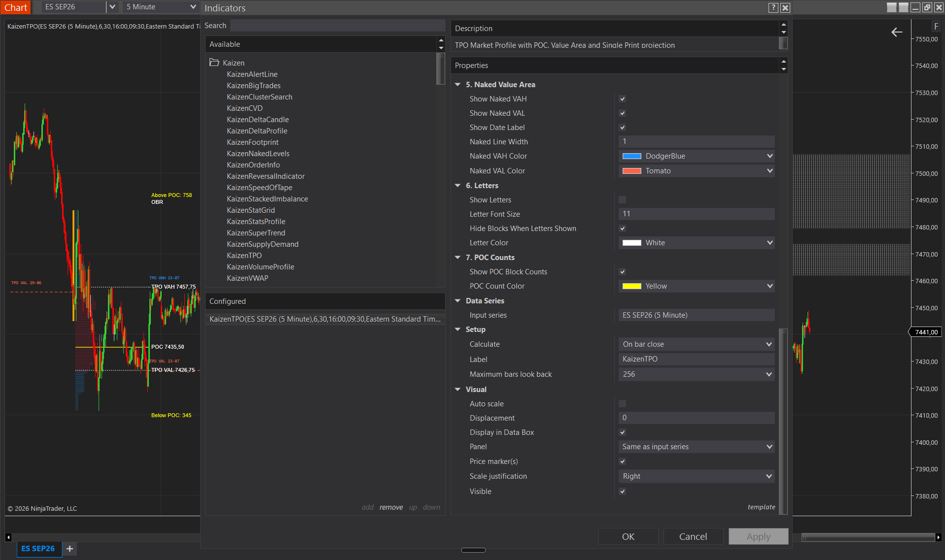Viewport: 945px width, 560px height.
Task: Open the Calculate dropdown
Action: [x=697, y=344]
